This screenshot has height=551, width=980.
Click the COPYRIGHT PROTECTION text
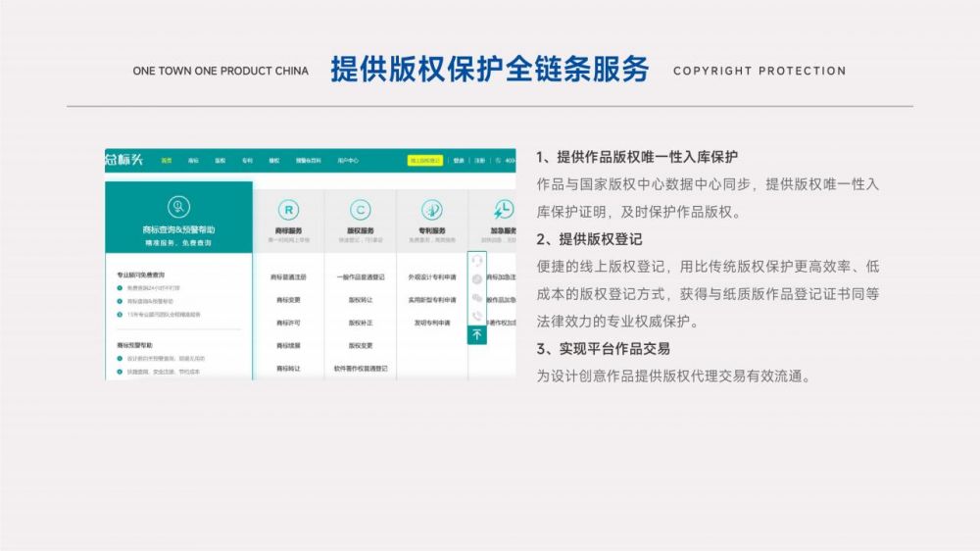[759, 72]
